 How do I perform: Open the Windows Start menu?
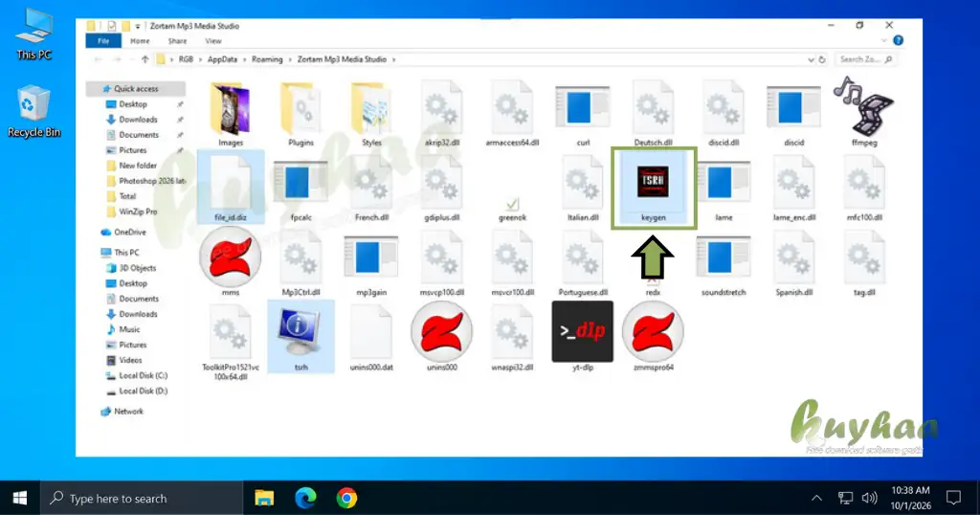click(x=20, y=498)
